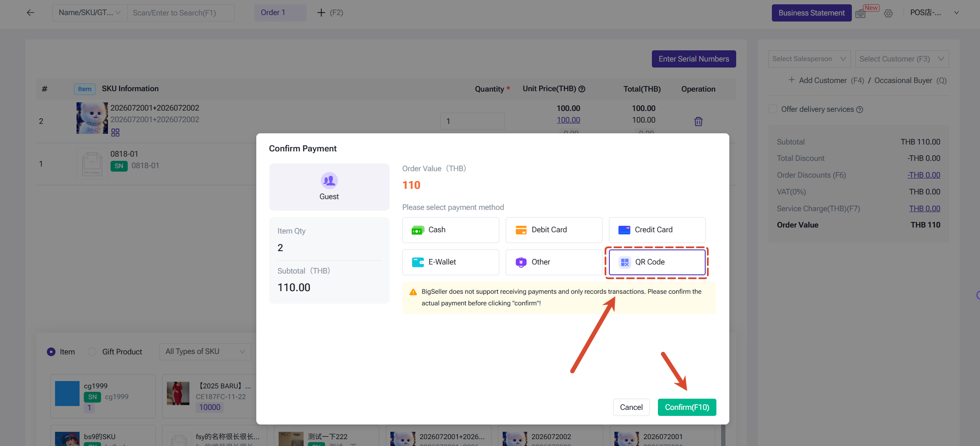Select the fsy的名称很长很长 product card
The width and height of the screenshot is (980, 446).
click(x=215, y=436)
